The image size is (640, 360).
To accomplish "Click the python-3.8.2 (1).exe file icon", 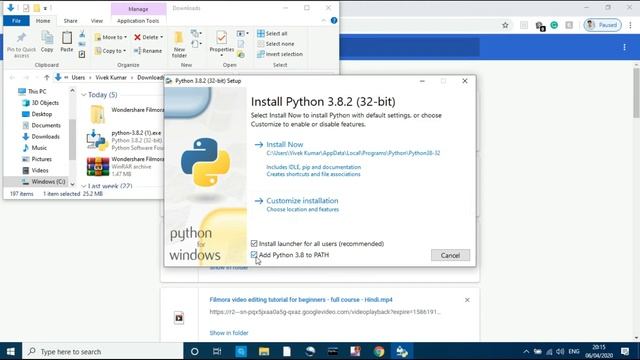I will coord(97,140).
